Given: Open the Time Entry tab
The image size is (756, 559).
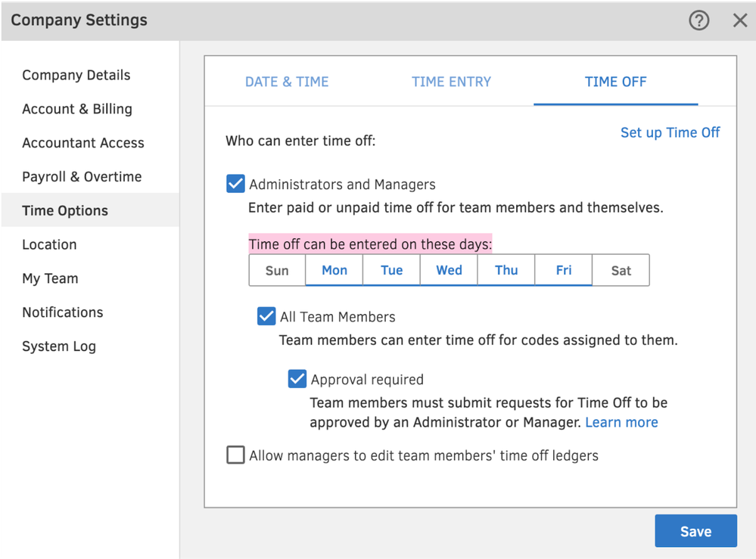Looking at the screenshot, I should 451,82.
